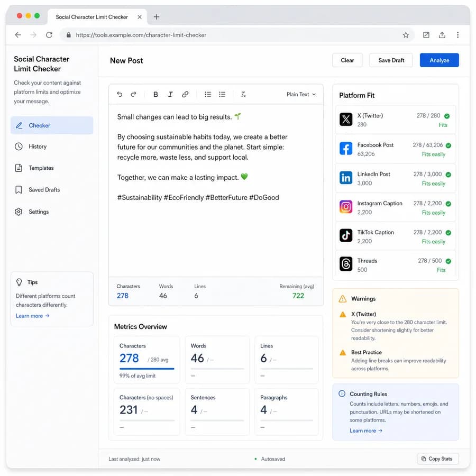Viewport: 476px width, 476px height.
Task: Undo the last edit in the editor toolbar
Action: [x=120, y=95]
